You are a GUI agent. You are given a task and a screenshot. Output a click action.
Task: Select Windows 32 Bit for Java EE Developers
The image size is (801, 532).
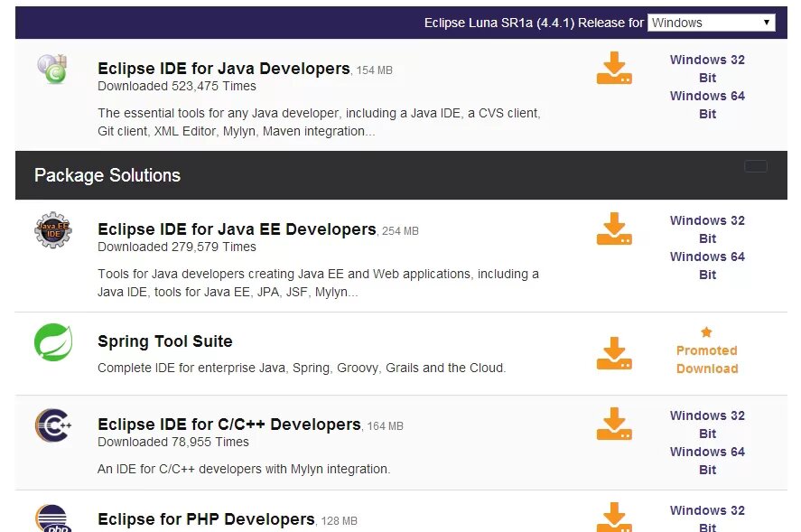[707, 229]
